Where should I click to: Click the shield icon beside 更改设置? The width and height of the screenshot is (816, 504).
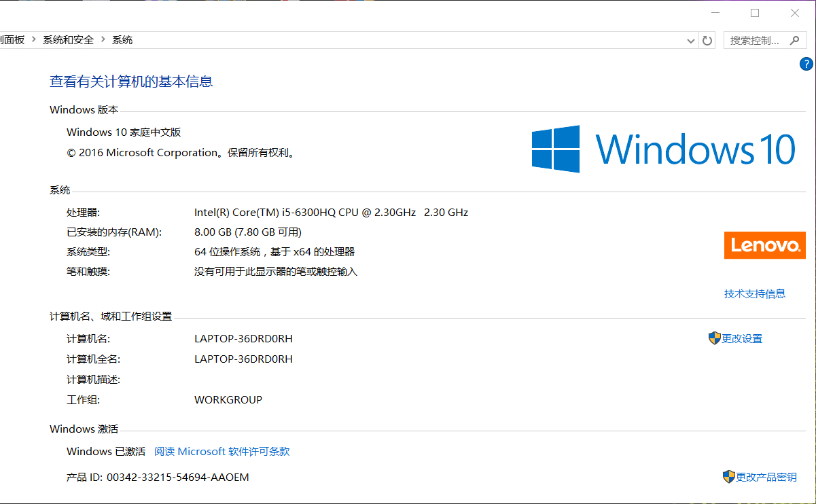point(714,338)
